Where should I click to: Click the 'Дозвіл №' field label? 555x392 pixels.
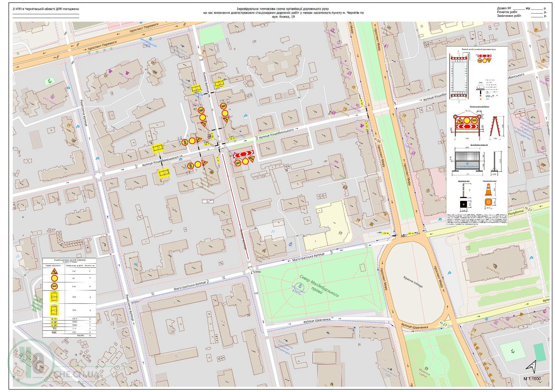(x=504, y=8)
